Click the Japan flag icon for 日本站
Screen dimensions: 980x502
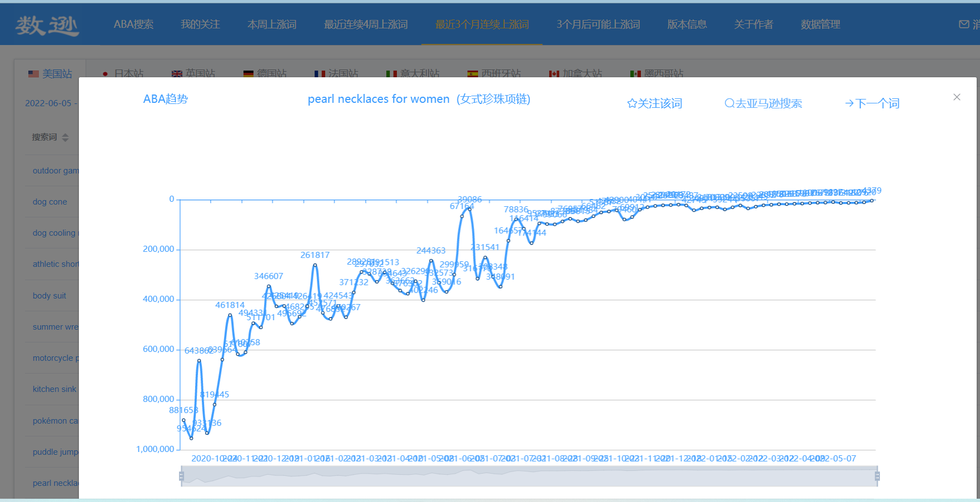tap(105, 74)
